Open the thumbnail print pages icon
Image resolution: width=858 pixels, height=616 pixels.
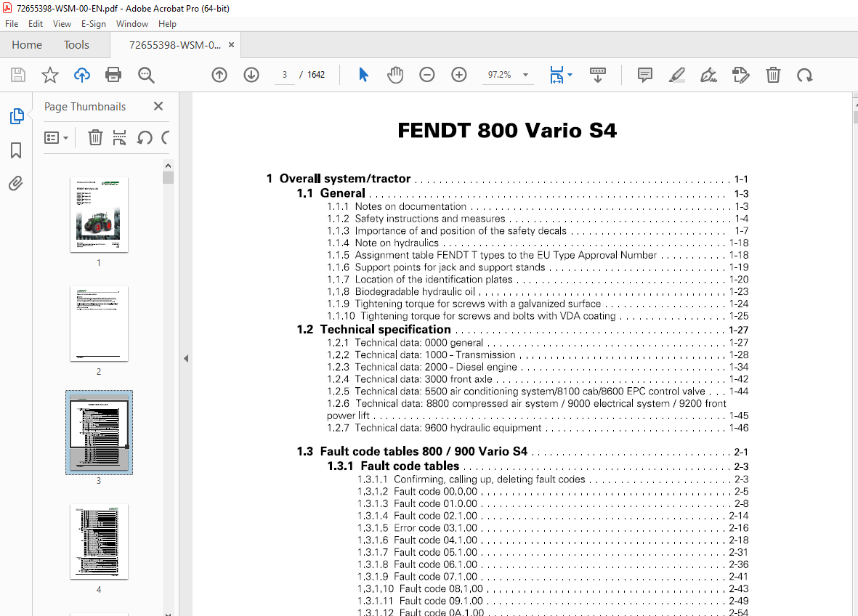tap(119, 138)
